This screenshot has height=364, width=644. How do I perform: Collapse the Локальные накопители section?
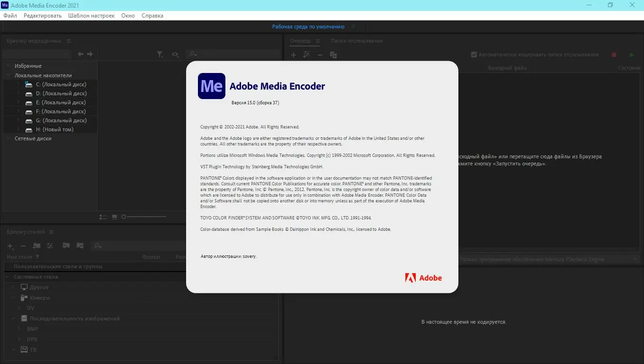pos(8,75)
